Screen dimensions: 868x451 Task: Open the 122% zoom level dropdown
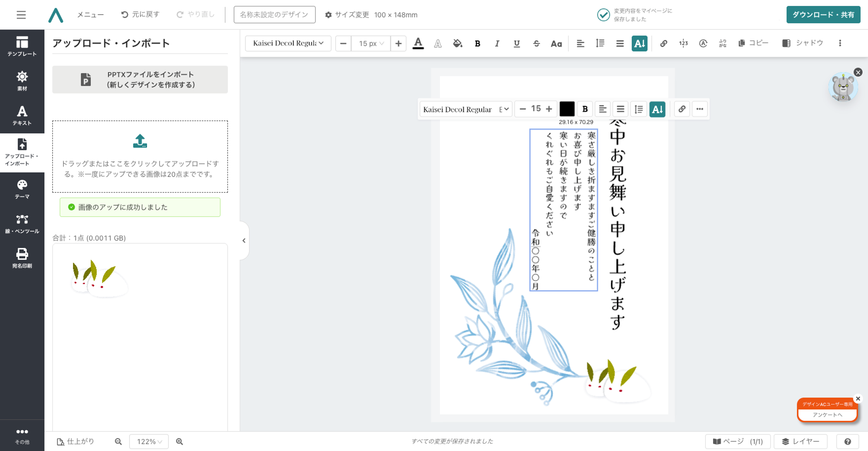149,441
